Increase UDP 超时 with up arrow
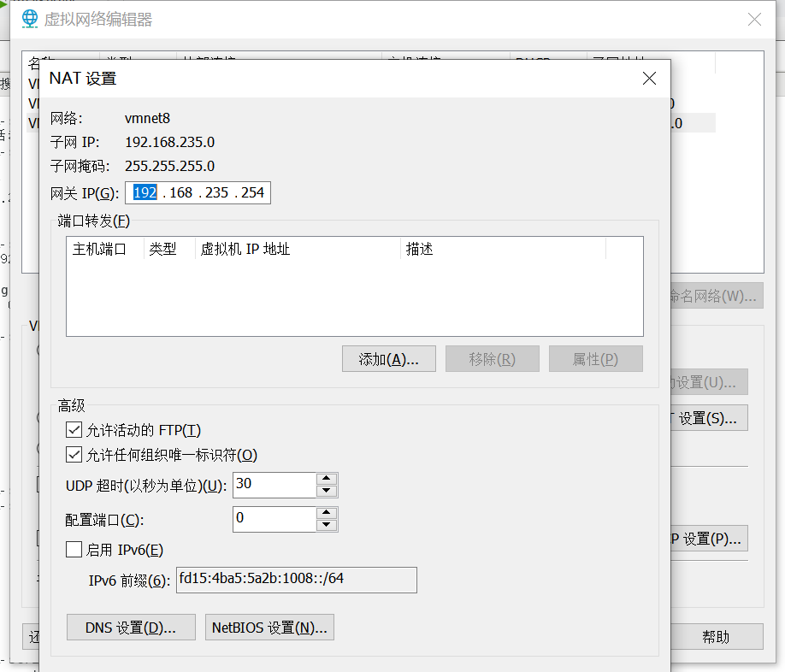The width and height of the screenshot is (785, 672). [x=327, y=479]
